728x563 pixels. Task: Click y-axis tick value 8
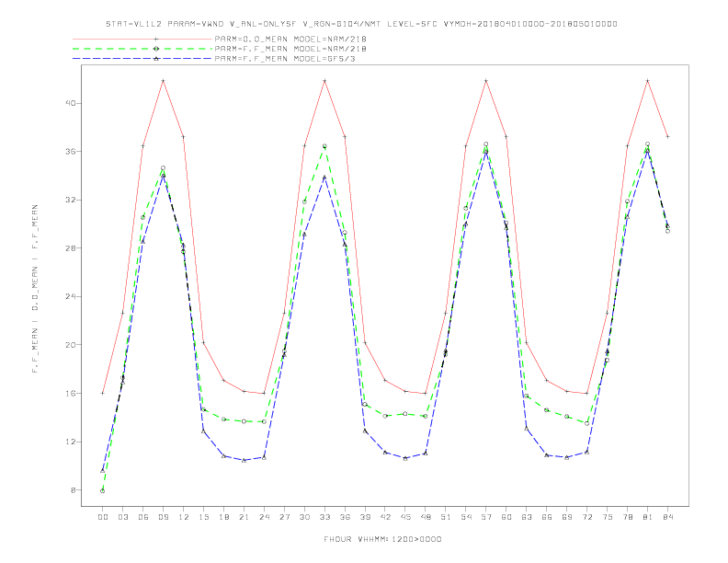click(x=74, y=490)
